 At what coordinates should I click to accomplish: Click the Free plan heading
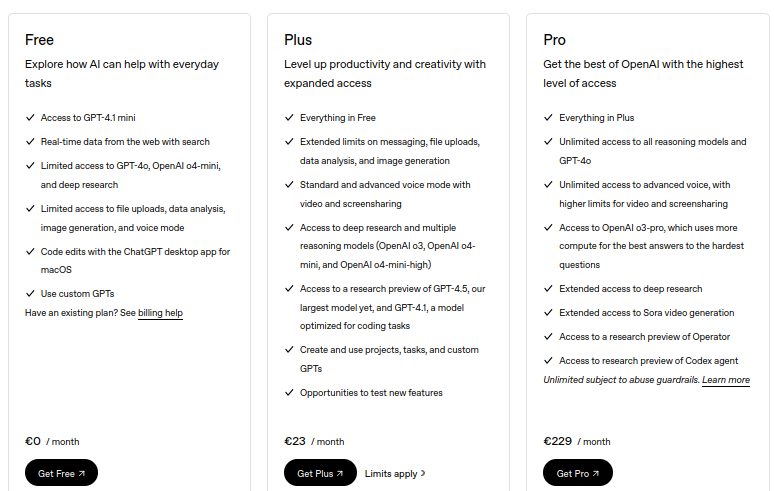click(x=39, y=40)
